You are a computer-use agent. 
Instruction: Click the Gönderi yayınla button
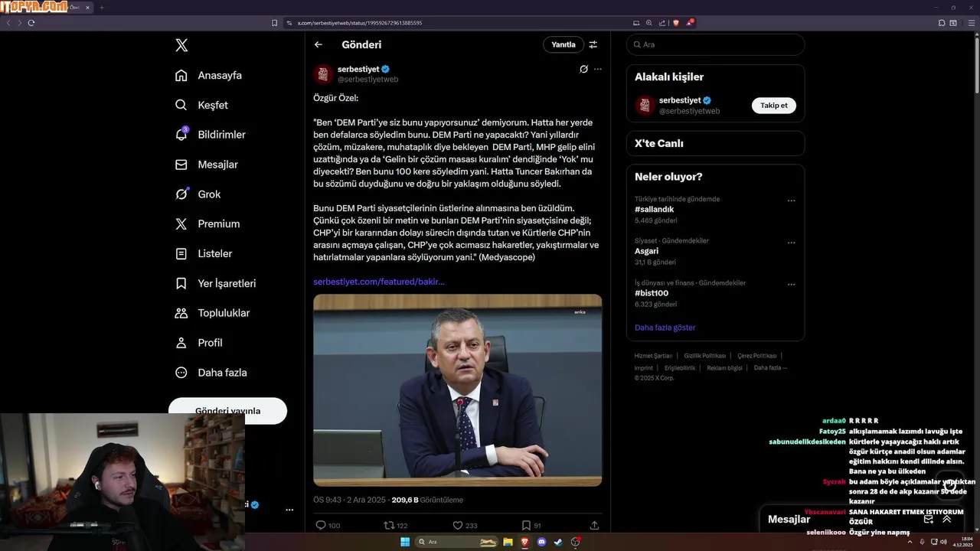(x=227, y=410)
